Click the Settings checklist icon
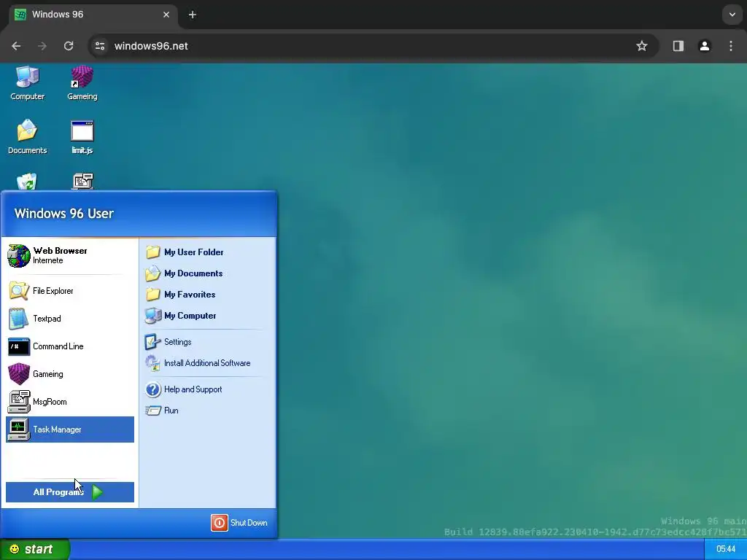Image resolution: width=747 pixels, height=560 pixels. coord(153,342)
